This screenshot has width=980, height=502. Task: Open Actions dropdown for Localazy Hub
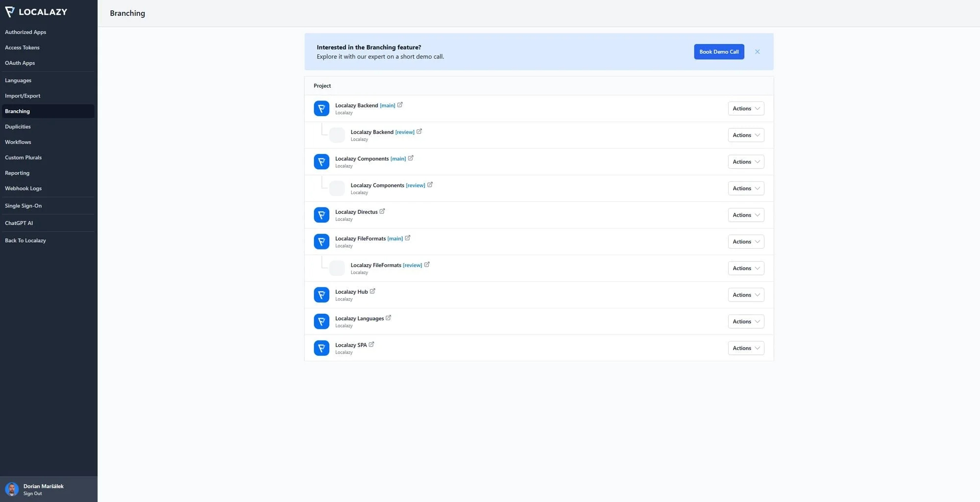point(746,295)
